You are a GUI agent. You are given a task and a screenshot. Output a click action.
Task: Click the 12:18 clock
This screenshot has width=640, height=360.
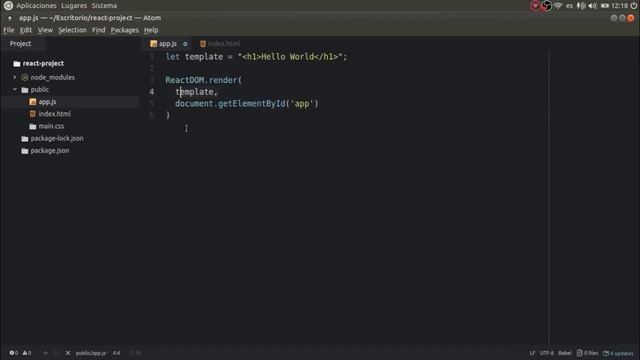[620, 6]
